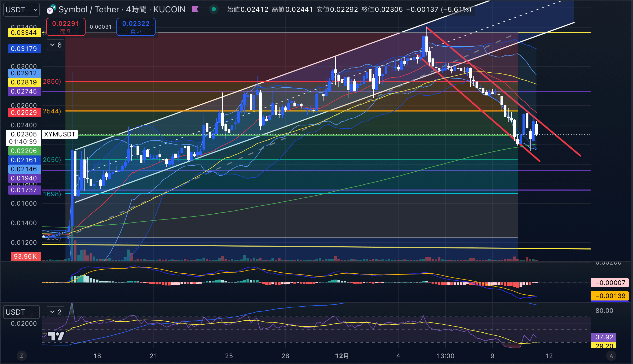
Task: Select the blue 0.02161 price label
Action: click(24, 160)
